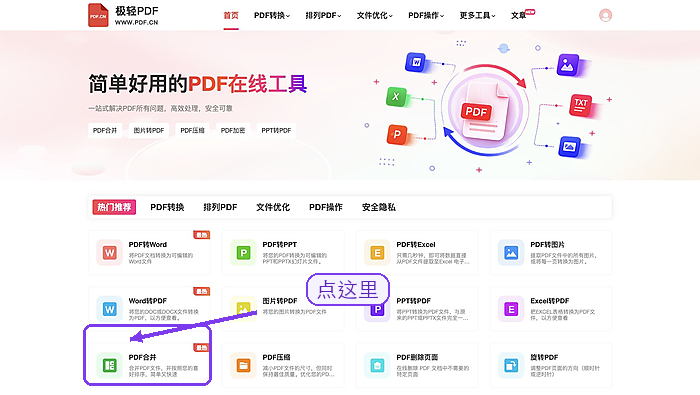
Task: Open the PDF删除页面 card title
Action: tap(417, 357)
